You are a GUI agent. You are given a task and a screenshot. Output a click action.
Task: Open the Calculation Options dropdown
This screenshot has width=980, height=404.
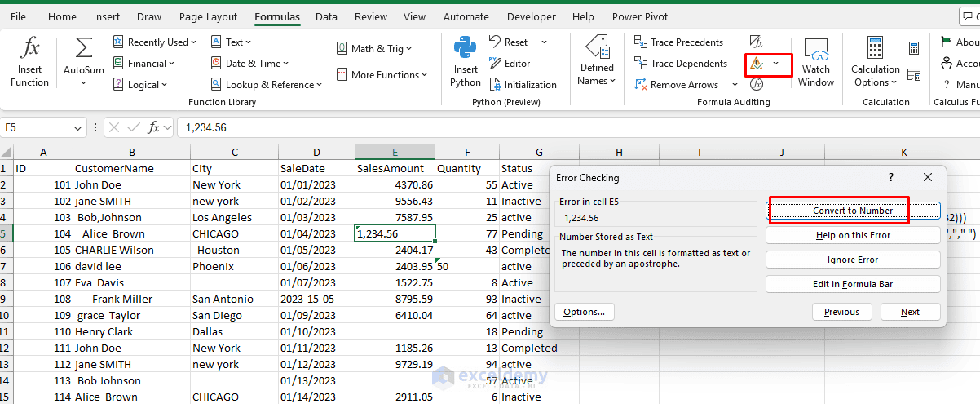click(x=875, y=62)
